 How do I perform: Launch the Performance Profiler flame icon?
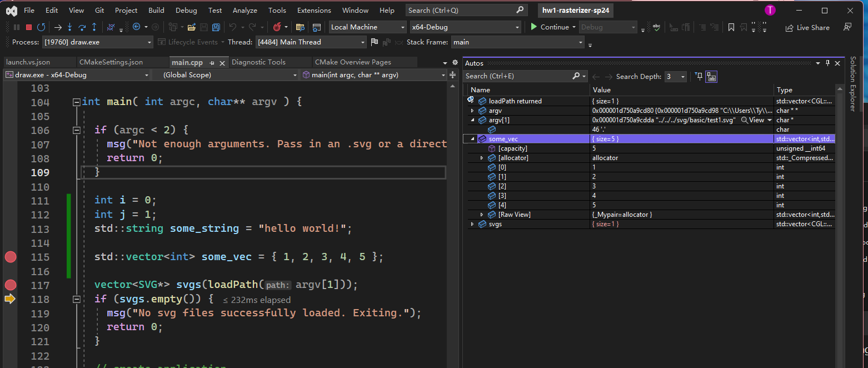pos(276,27)
